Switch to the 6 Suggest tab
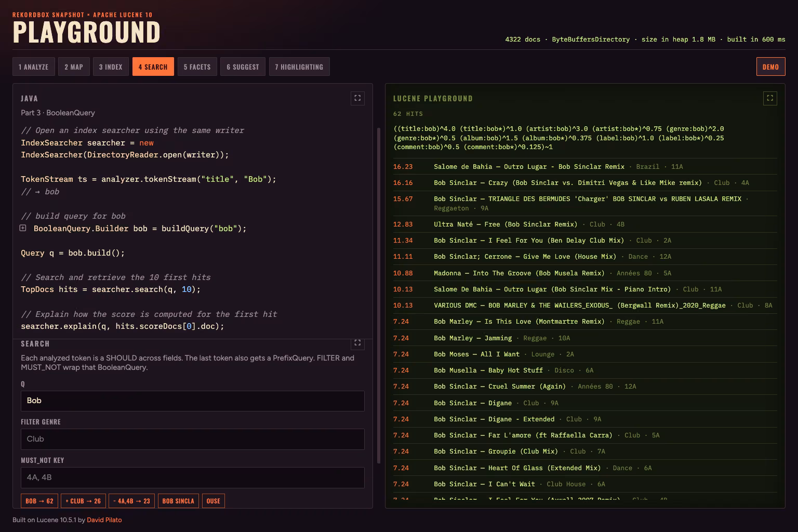This screenshot has height=532, width=798. click(x=243, y=66)
